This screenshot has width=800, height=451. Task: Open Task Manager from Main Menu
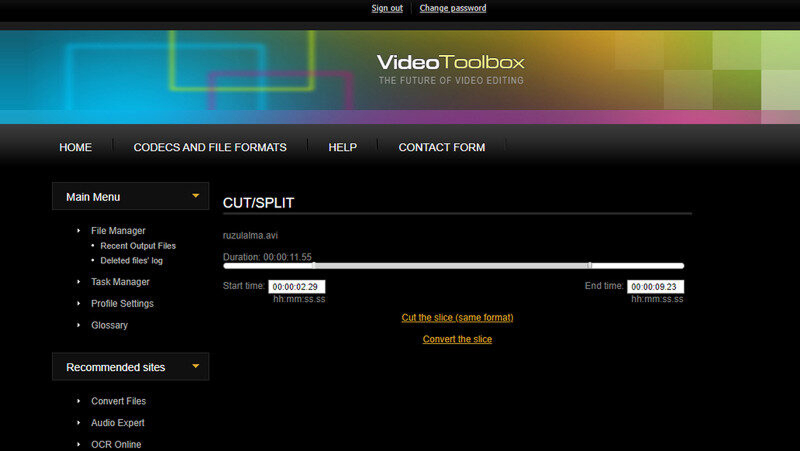(x=120, y=282)
